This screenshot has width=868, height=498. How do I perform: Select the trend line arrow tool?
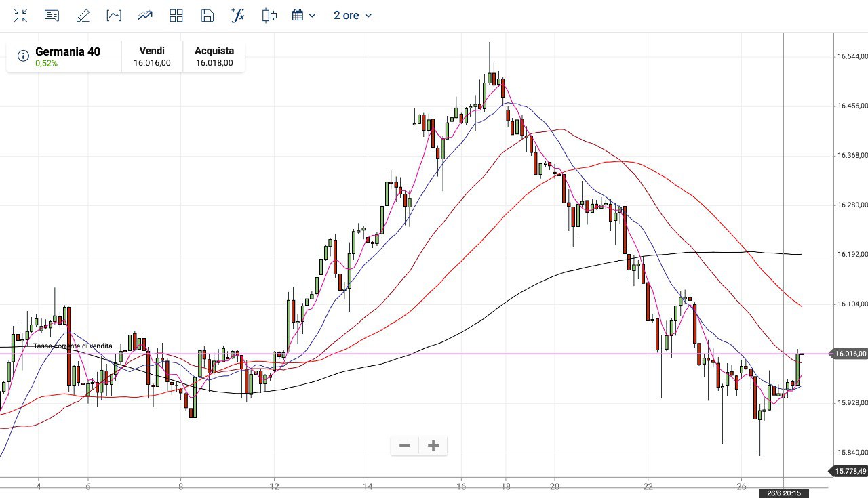[x=145, y=16]
